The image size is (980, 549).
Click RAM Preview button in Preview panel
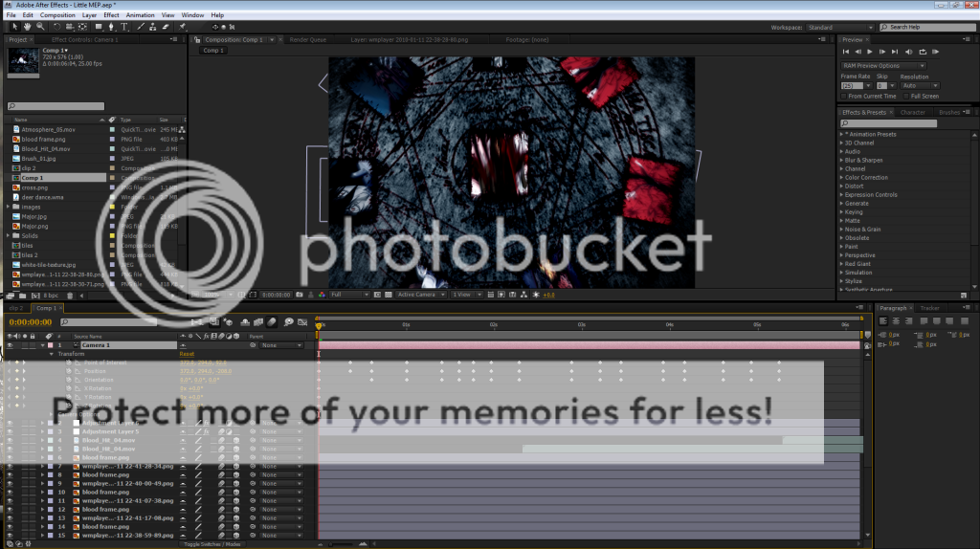[x=936, y=52]
